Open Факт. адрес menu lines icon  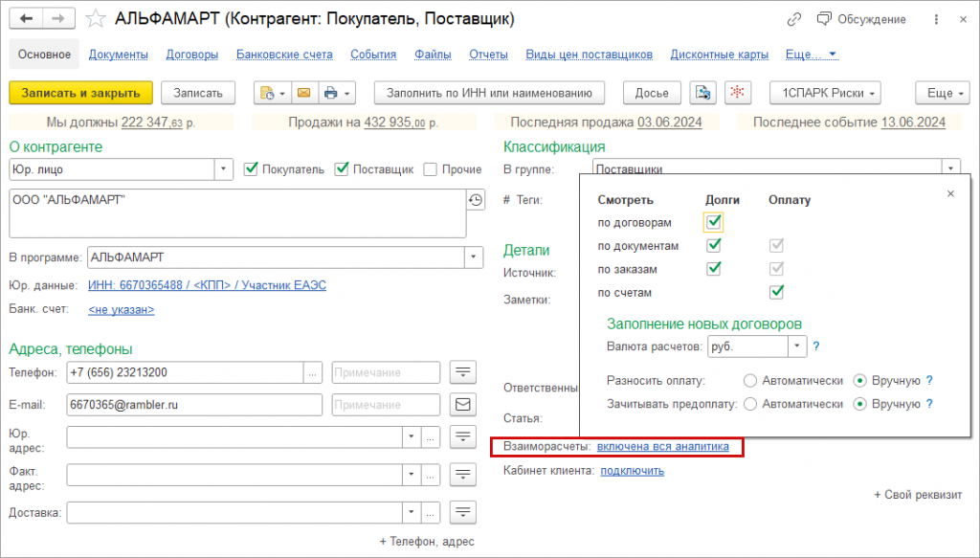click(462, 475)
